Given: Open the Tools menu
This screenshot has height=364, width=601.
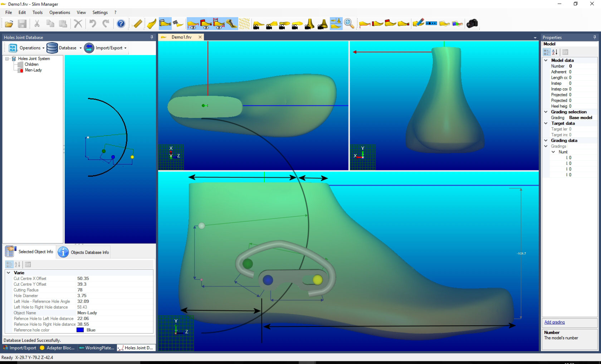Looking at the screenshot, I should click(38, 13).
